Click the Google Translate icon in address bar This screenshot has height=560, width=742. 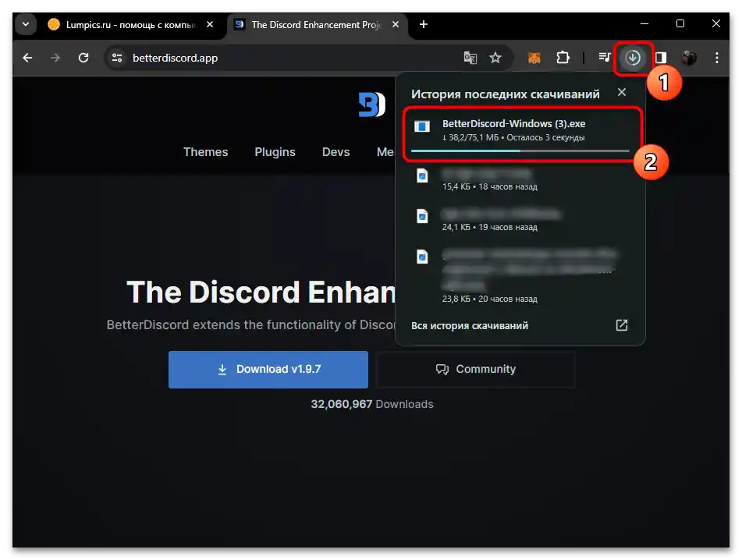pyautogui.click(x=470, y=58)
